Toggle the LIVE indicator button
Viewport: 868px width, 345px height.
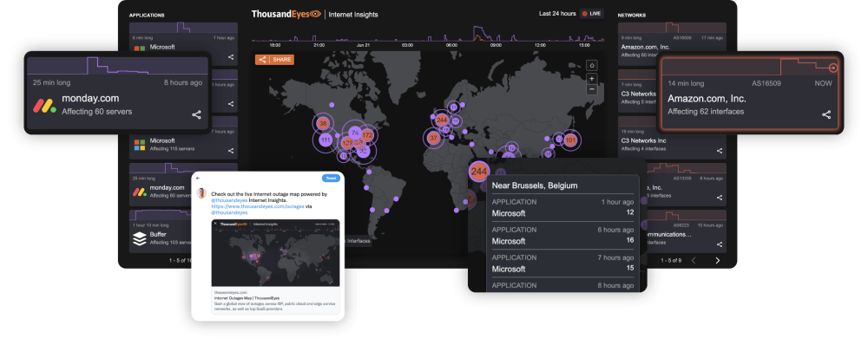click(591, 14)
